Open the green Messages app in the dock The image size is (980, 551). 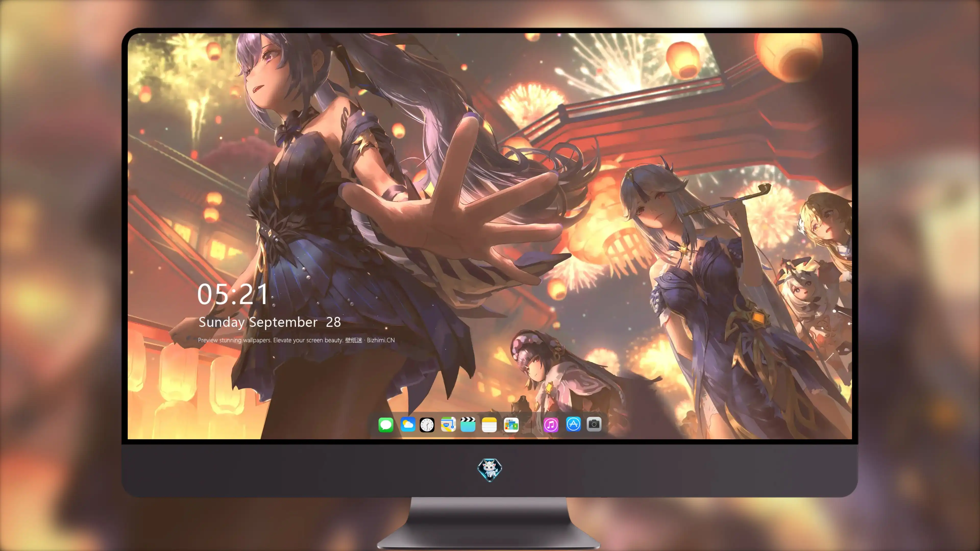pos(386,424)
